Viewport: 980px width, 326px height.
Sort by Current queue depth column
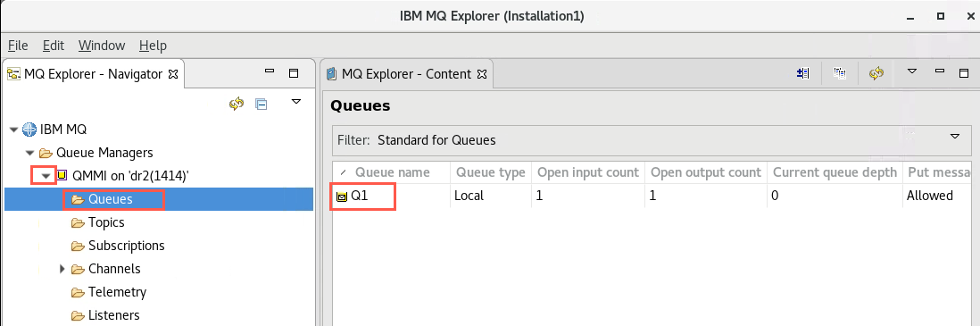835,172
